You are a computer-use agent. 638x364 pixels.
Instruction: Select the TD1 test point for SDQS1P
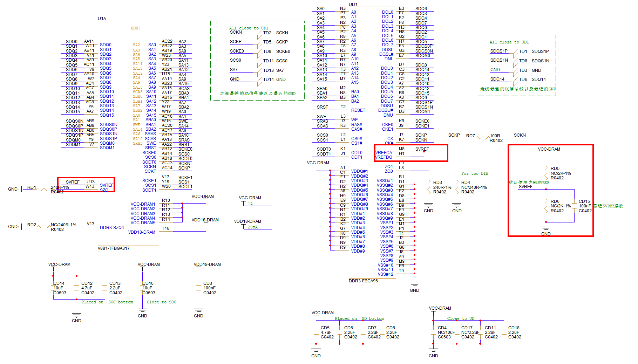coord(516,53)
